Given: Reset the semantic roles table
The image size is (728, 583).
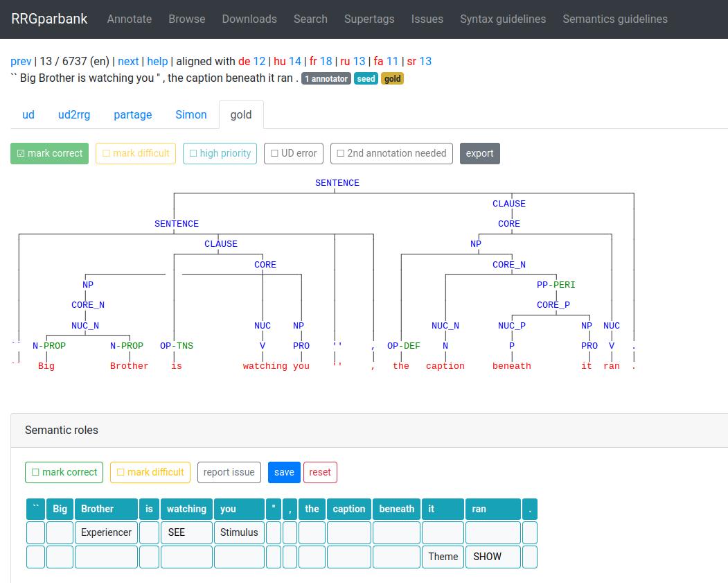Looking at the screenshot, I should point(320,472).
